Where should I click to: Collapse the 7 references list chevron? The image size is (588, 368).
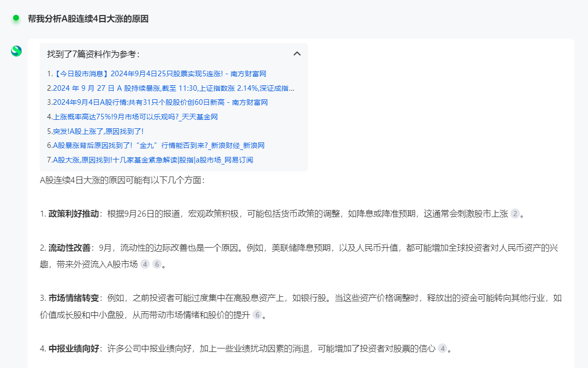(297, 54)
